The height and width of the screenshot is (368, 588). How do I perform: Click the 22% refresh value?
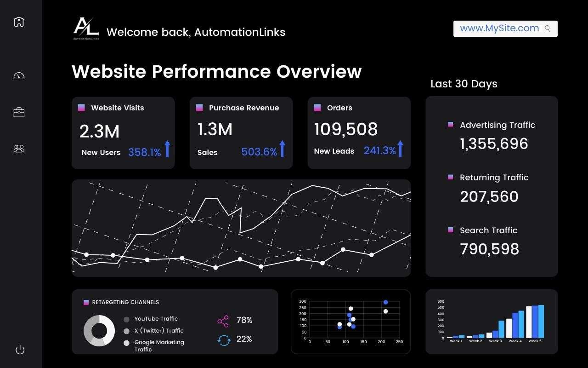pos(244,339)
